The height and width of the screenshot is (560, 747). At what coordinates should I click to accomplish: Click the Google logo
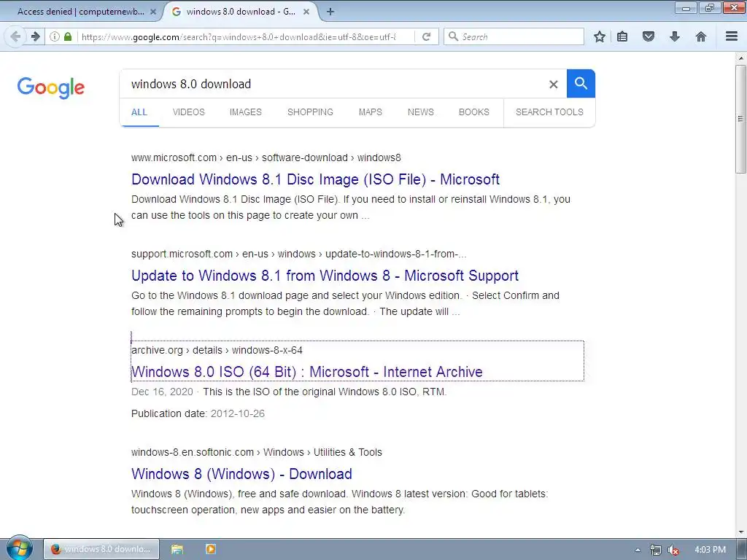point(51,87)
